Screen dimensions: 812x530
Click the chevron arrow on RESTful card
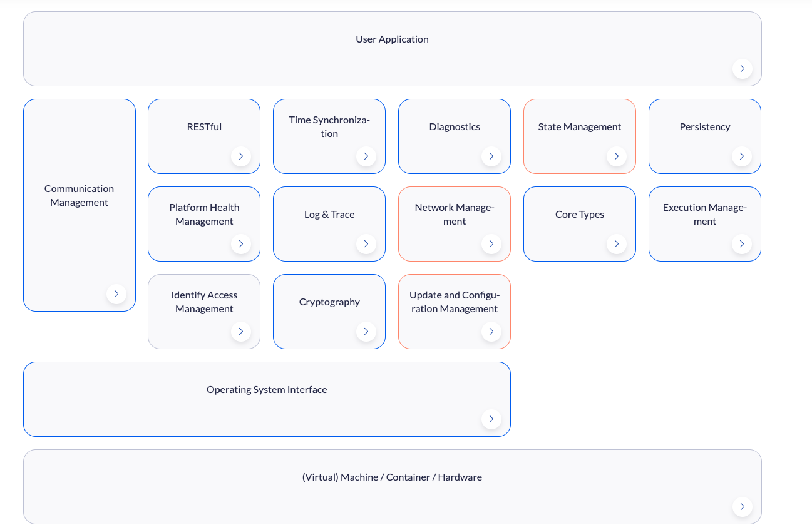pyautogui.click(x=241, y=156)
